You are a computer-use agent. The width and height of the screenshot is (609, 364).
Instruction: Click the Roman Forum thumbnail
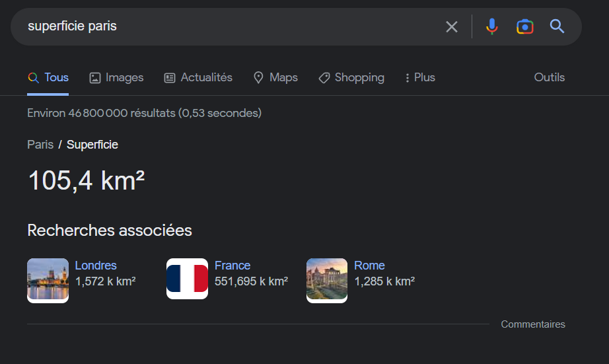[x=327, y=281]
